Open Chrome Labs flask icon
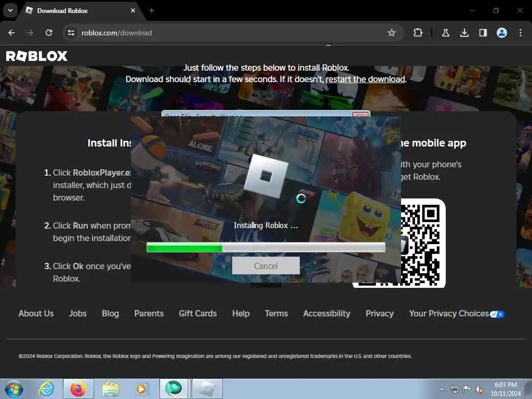 tap(445, 33)
